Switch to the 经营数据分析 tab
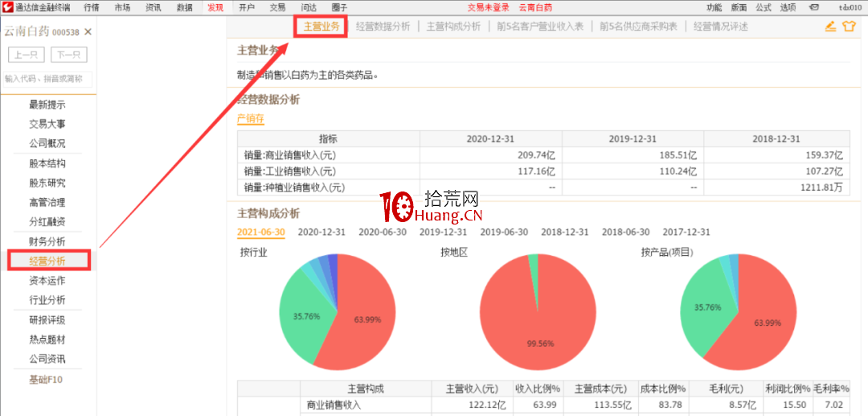 pos(383,26)
